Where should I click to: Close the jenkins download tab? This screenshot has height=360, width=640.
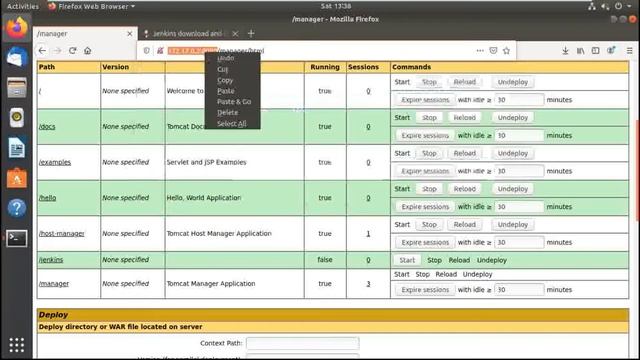(235, 34)
